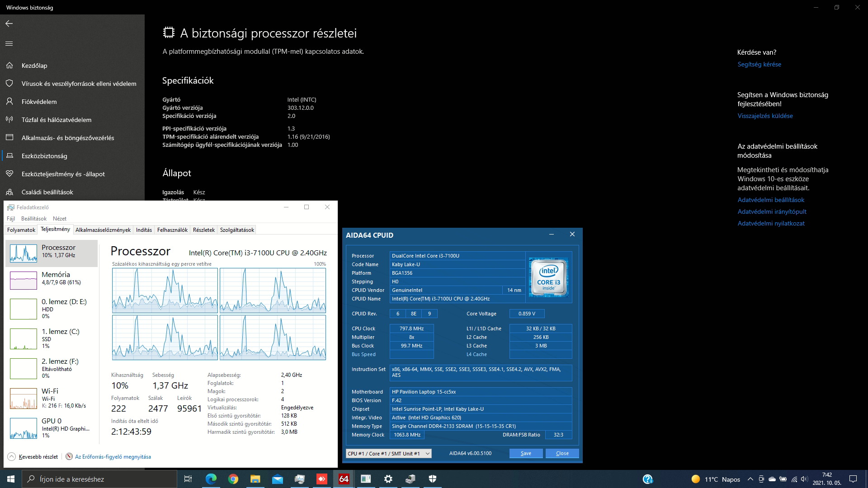Select GPU 0 in performance list

tap(52, 428)
